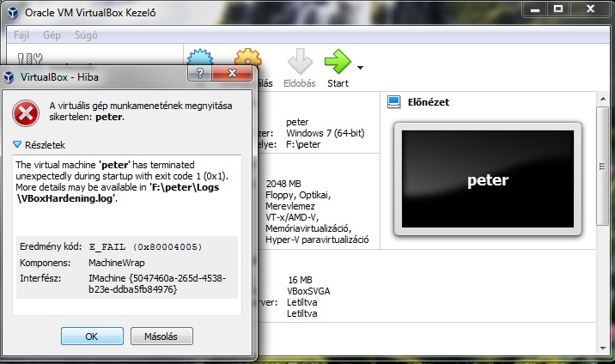The width and height of the screenshot is (615, 364).
Task: Click the peter preview thumbnail
Action: (x=488, y=179)
